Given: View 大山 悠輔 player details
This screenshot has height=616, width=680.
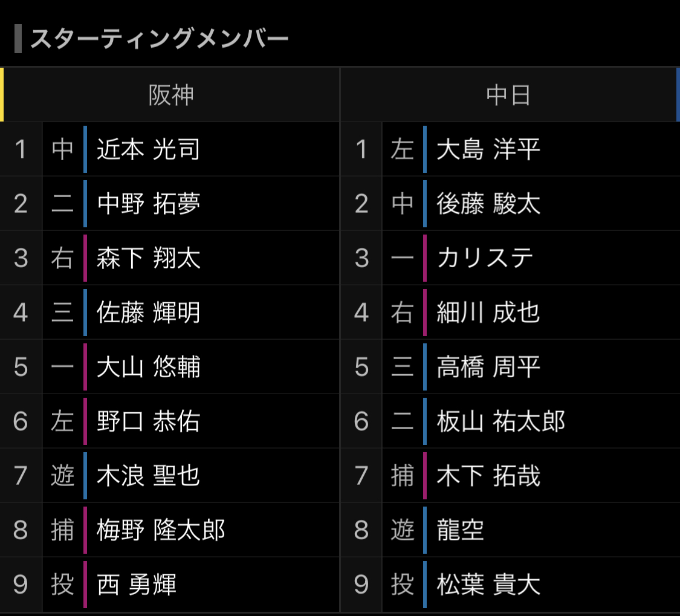Looking at the screenshot, I should 148,367.
